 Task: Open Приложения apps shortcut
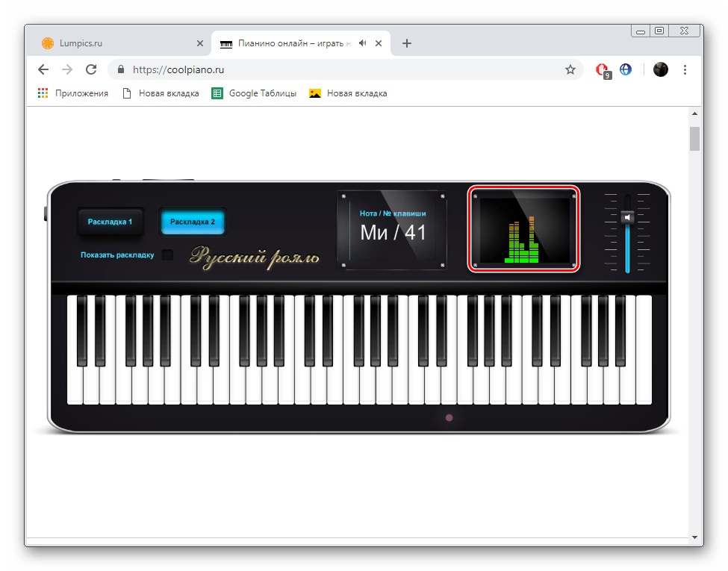click(72, 93)
